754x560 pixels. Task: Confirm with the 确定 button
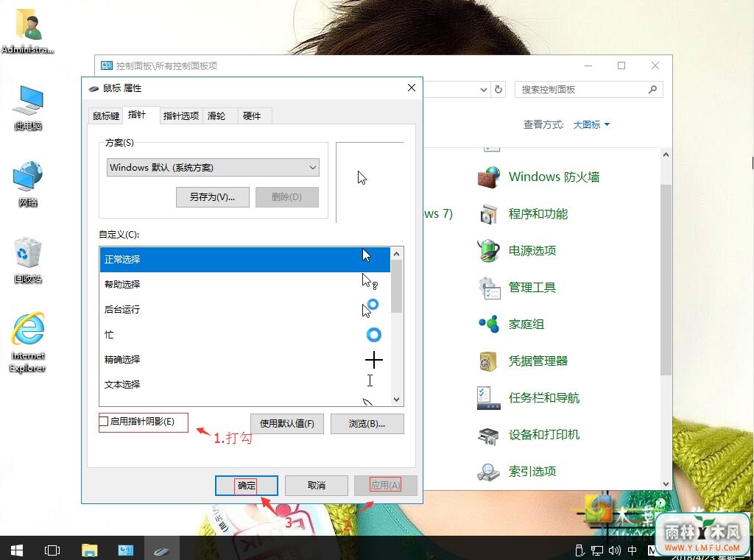246,486
